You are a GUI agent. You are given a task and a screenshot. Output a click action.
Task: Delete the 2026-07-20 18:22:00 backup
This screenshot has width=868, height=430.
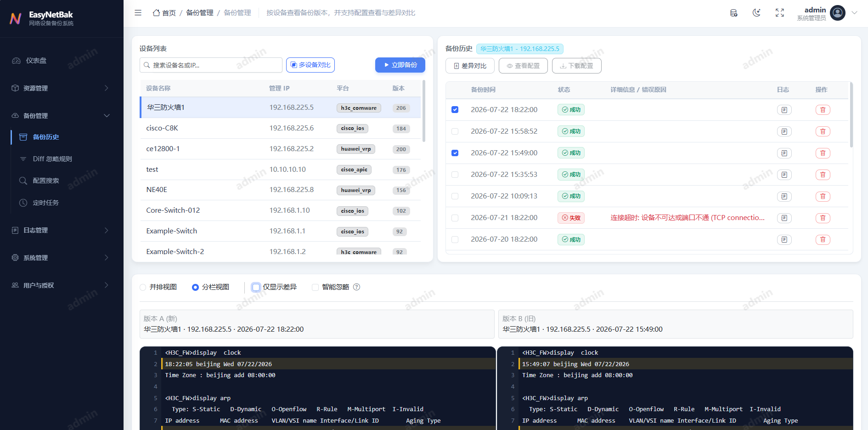pyautogui.click(x=823, y=239)
